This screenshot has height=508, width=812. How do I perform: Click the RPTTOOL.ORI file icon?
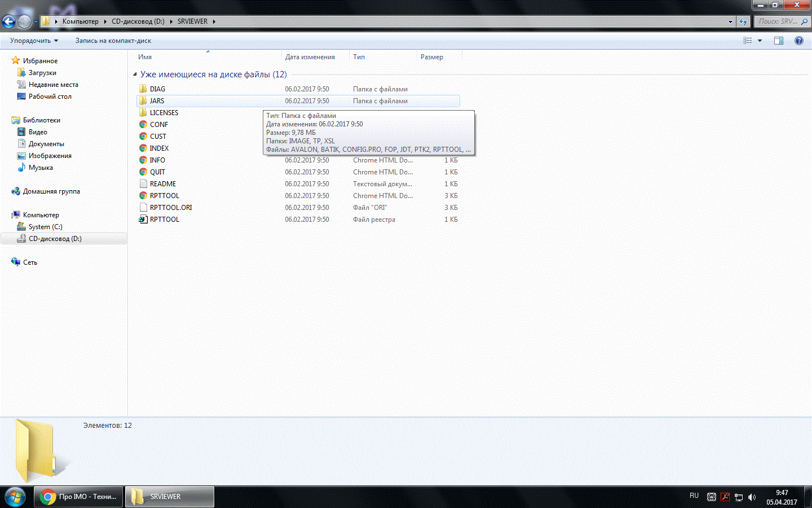143,208
